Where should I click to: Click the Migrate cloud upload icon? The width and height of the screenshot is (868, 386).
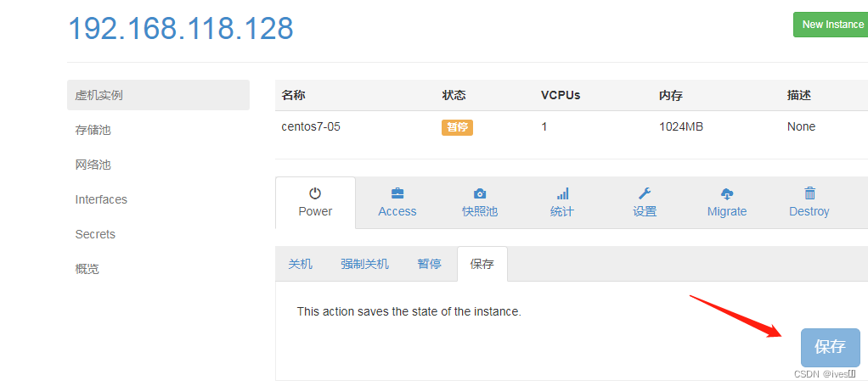727,193
